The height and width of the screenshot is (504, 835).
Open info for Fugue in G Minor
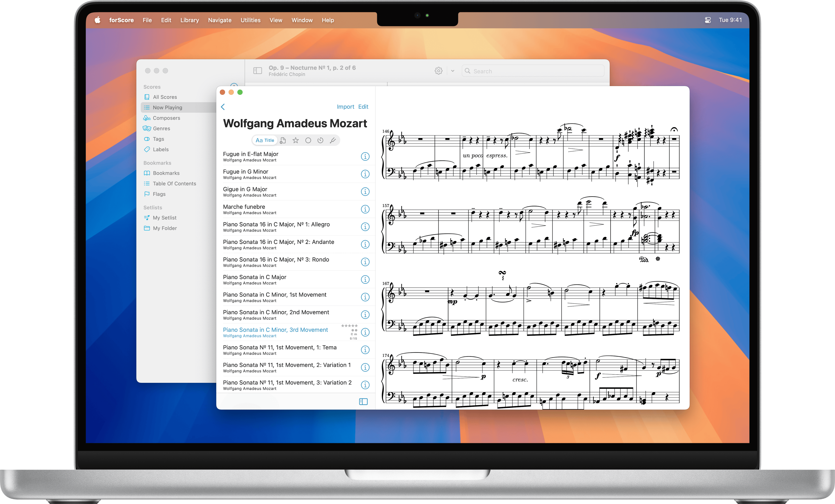point(365,174)
